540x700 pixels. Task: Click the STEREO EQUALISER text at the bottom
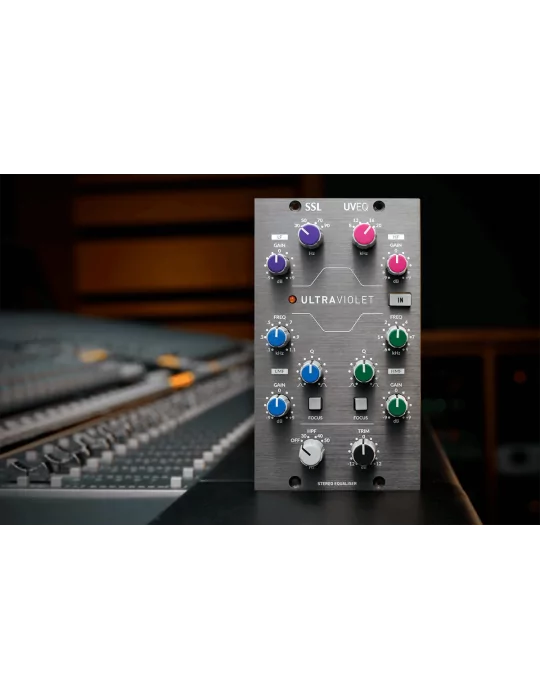pyautogui.click(x=337, y=483)
